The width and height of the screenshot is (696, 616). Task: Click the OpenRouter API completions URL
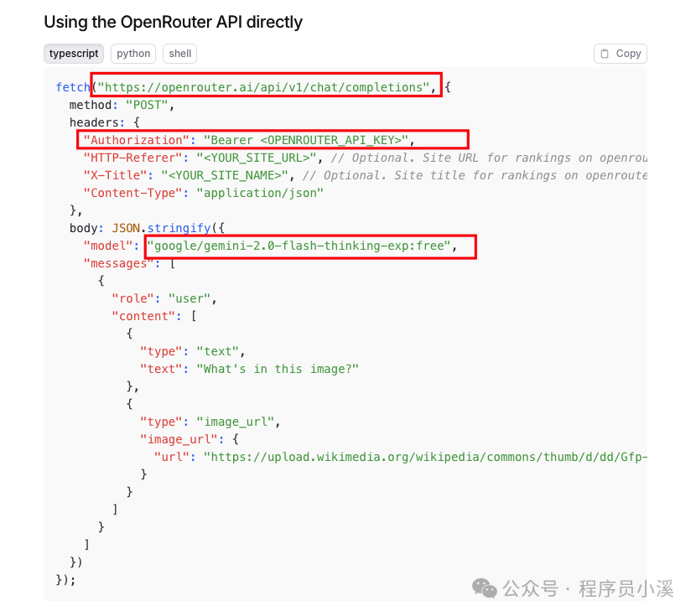pos(267,87)
